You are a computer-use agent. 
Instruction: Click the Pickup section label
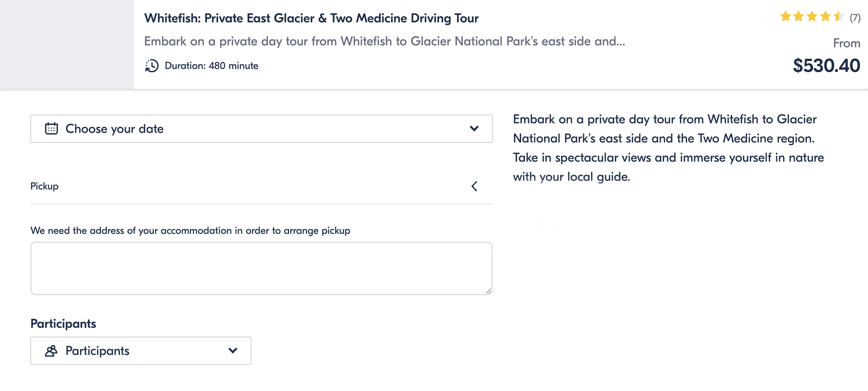[x=44, y=186]
